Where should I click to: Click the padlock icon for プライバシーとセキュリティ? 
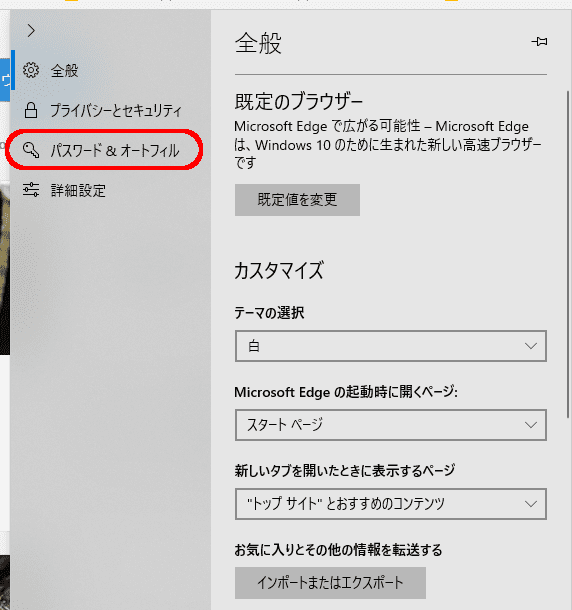(x=31, y=110)
